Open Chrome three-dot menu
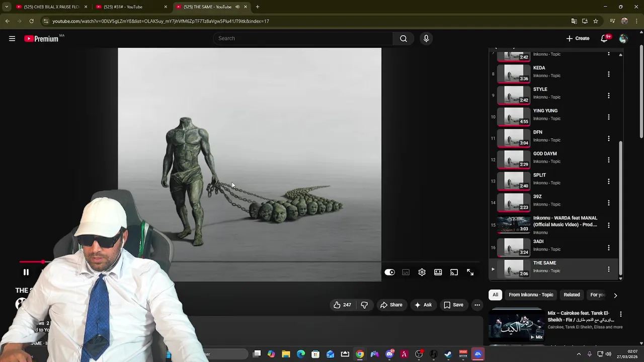The height and width of the screenshot is (362, 644). [x=637, y=21]
